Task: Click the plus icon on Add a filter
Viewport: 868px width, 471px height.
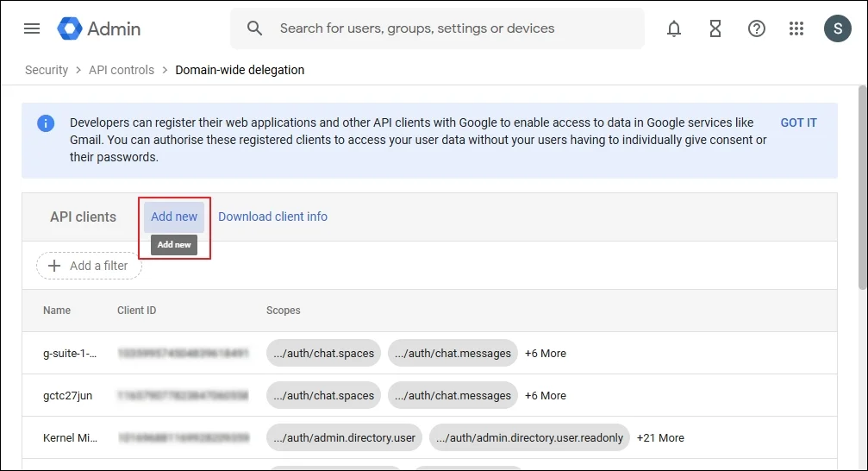Action: (x=54, y=266)
